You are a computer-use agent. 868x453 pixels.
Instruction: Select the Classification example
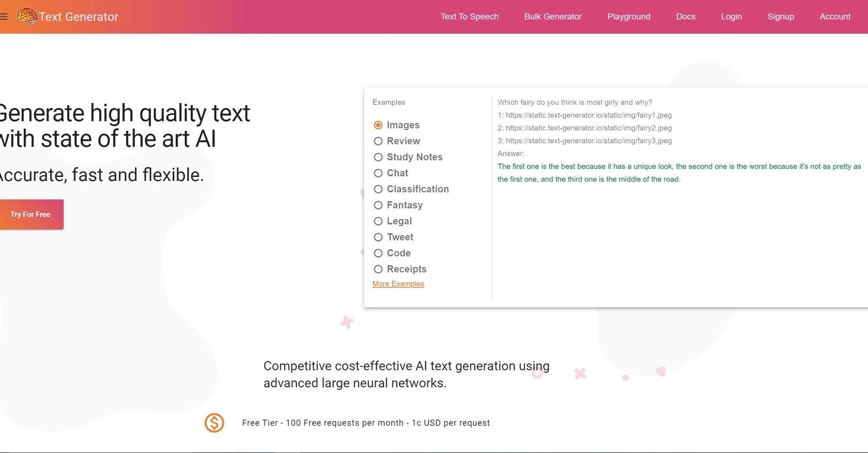(x=378, y=189)
